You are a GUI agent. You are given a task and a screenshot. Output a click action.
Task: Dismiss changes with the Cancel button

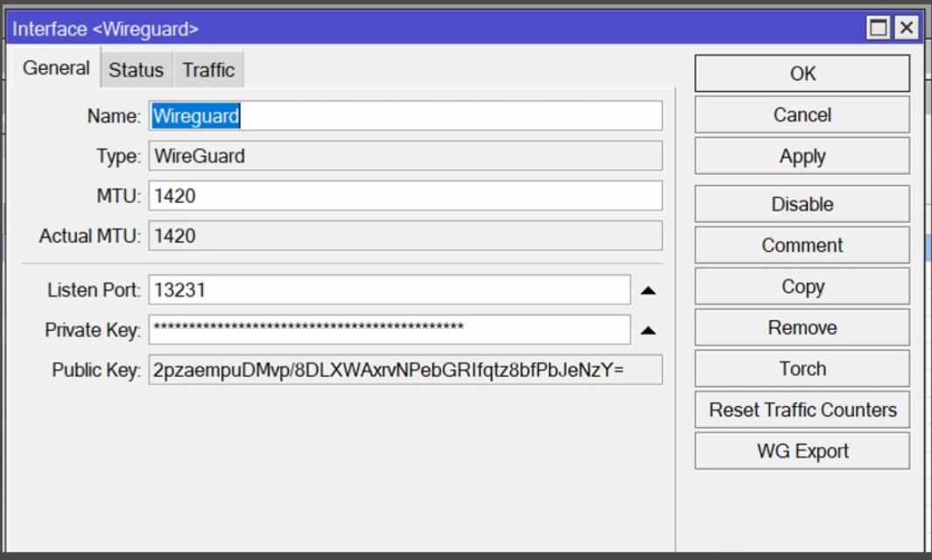pyautogui.click(x=802, y=115)
